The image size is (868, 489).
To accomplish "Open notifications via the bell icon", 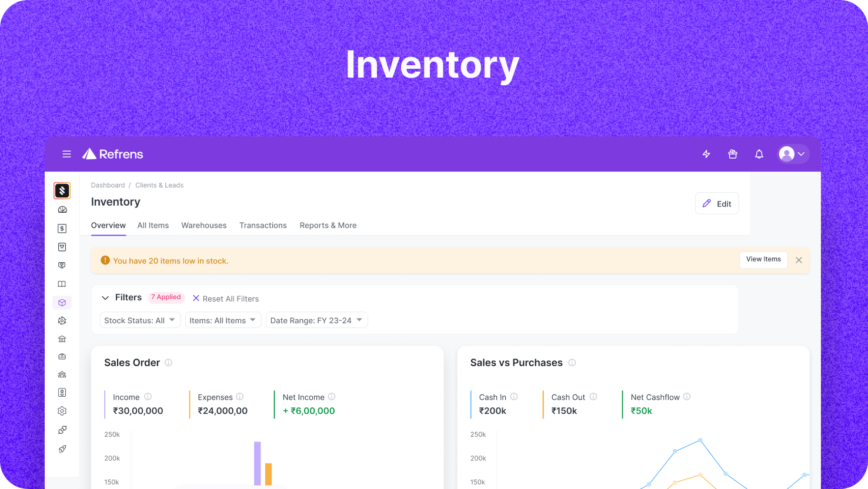I will (759, 154).
